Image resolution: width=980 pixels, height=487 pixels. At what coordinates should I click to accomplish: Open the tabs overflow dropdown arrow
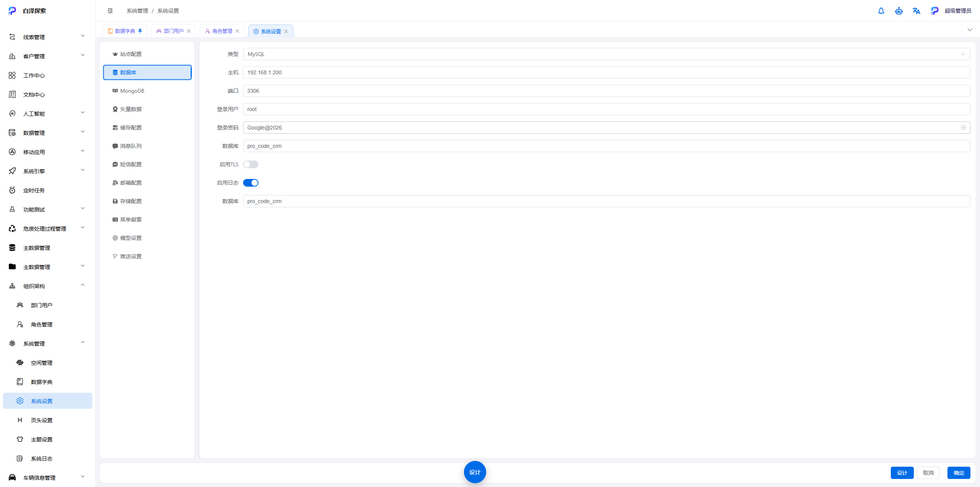click(970, 30)
